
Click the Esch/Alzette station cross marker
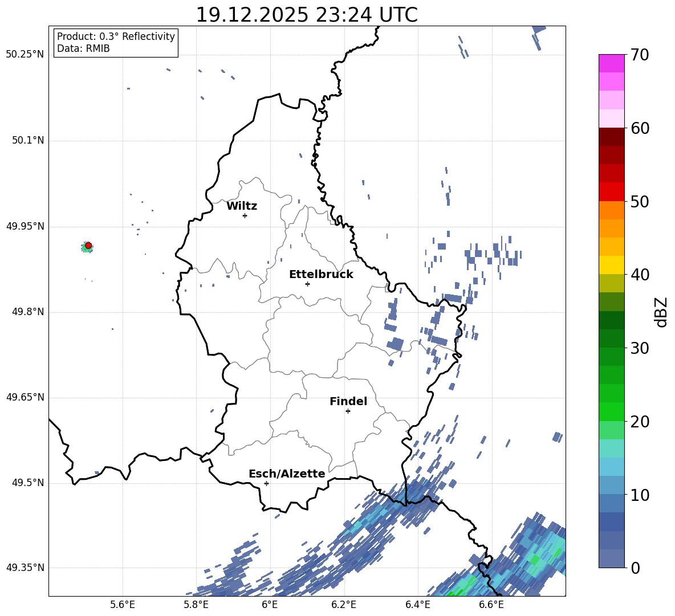(266, 483)
